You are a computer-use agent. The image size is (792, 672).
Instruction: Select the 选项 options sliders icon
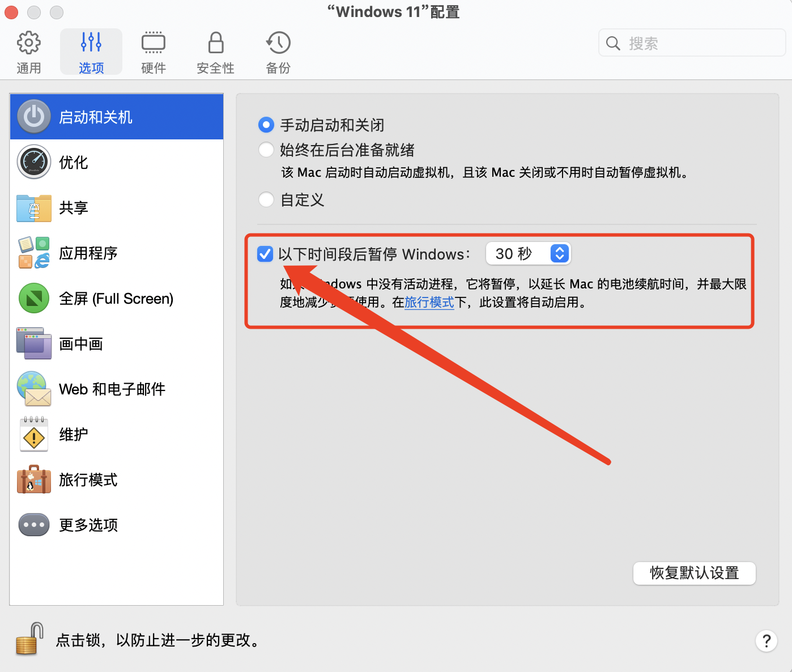coord(91,42)
